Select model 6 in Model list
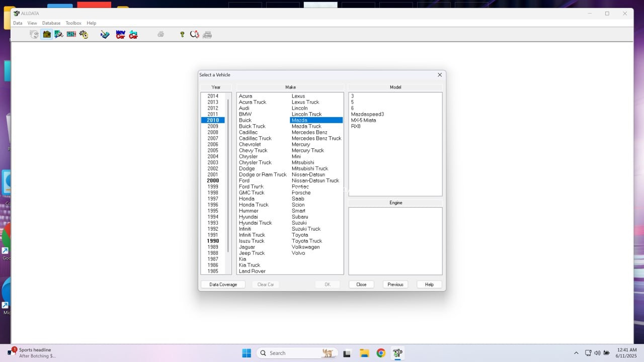Viewport: 644px width, 362px height. 353,108
